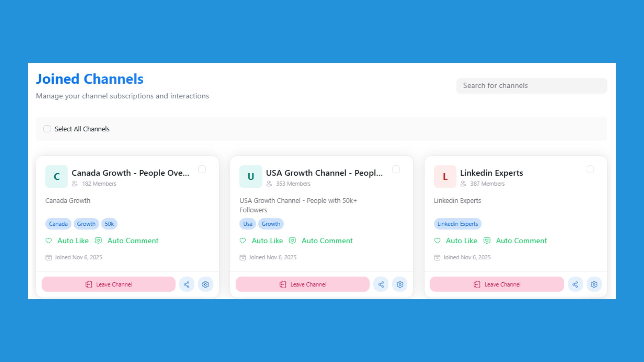Select the USA Growth Channel checkbox
644x362 pixels.
(396, 169)
